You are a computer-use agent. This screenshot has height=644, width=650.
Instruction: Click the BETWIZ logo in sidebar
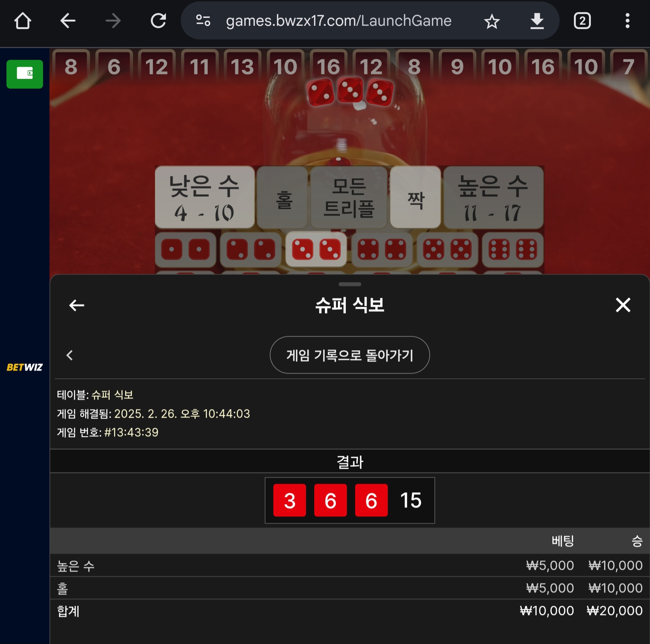click(25, 367)
